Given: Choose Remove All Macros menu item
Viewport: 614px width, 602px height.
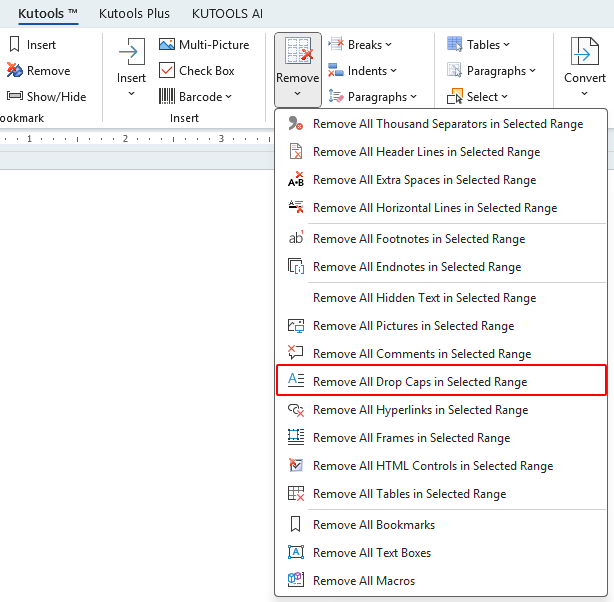Looking at the screenshot, I should (x=441, y=580).
